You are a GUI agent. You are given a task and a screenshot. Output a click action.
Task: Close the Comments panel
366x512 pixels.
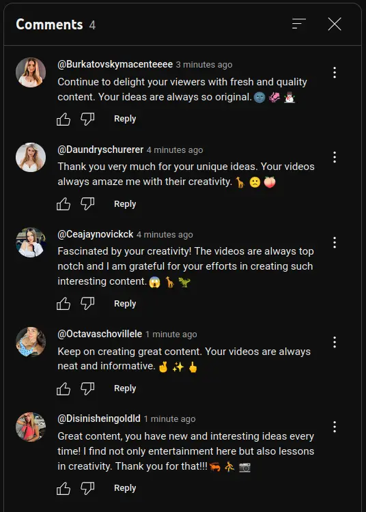click(334, 24)
